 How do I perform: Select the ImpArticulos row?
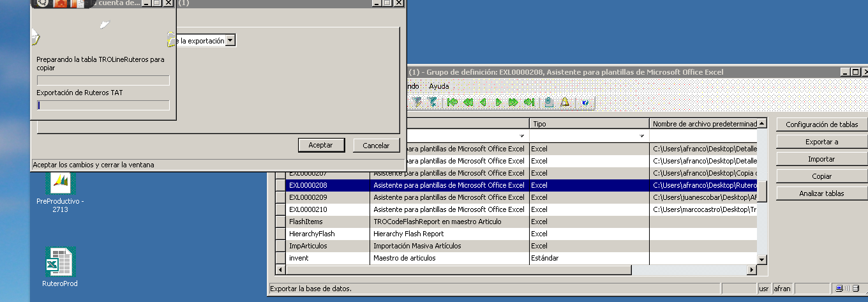pos(516,246)
